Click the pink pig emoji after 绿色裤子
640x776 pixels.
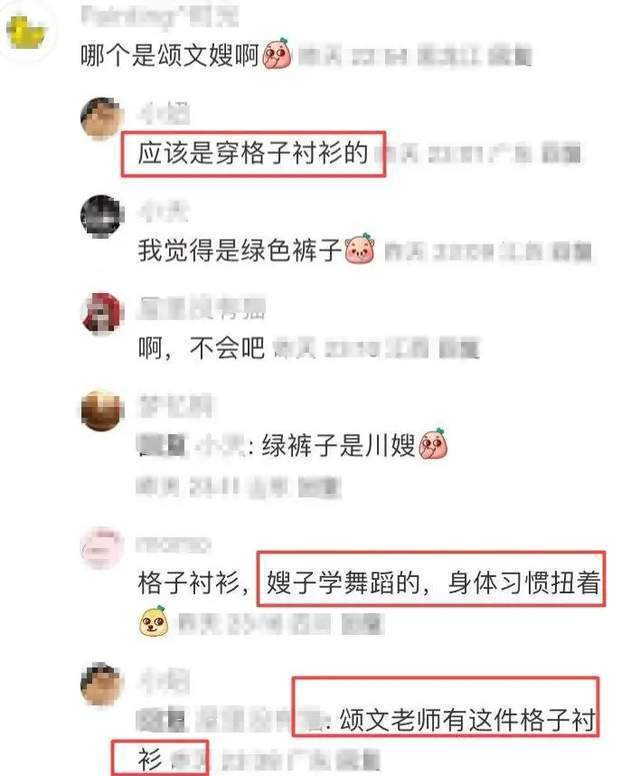(x=359, y=249)
